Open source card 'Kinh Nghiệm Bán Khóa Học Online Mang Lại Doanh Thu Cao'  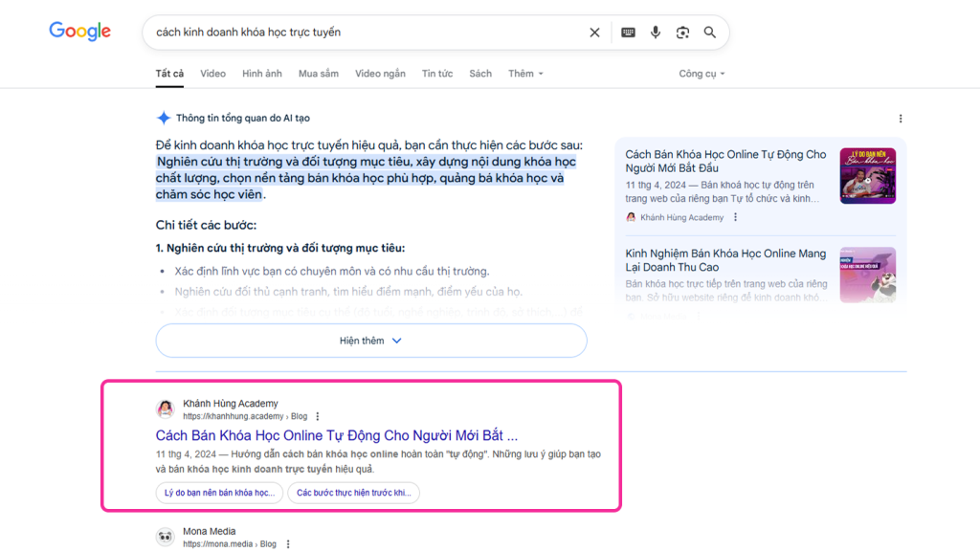click(x=725, y=260)
